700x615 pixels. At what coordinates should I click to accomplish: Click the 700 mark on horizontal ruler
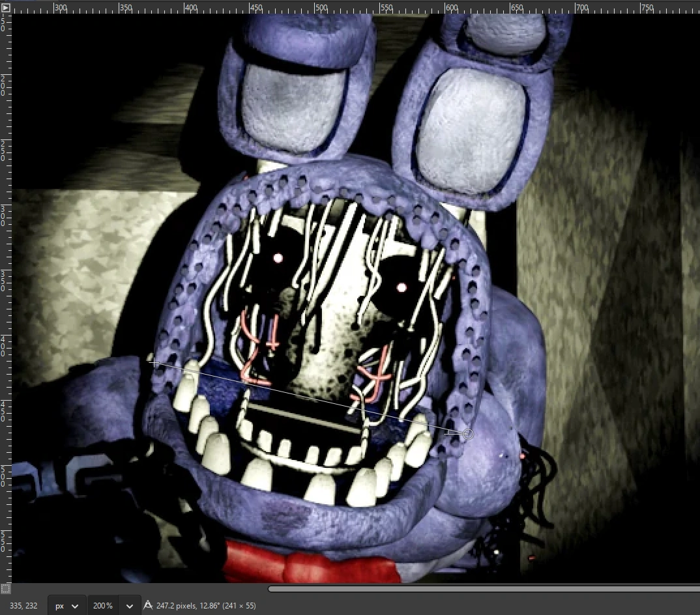click(x=581, y=8)
